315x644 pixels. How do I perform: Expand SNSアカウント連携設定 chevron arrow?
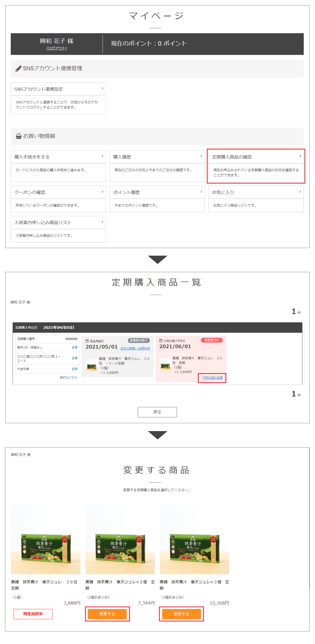tap(102, 89)
